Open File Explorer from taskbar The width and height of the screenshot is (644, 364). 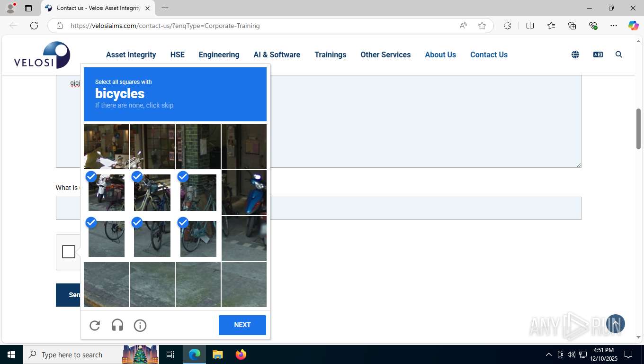[x=217, y=355]
